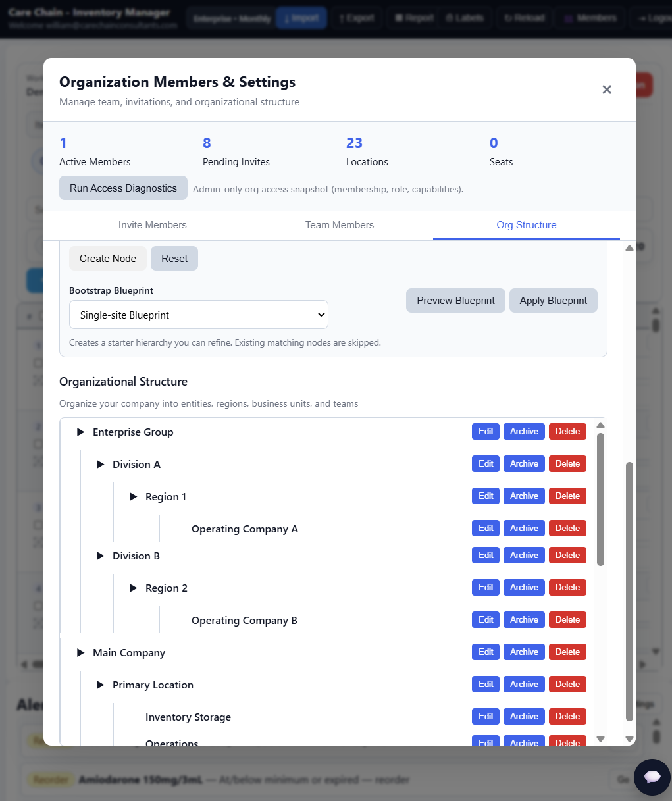
Task: Open the Bootstrap Blueprint dropdown
Action: 198,315
